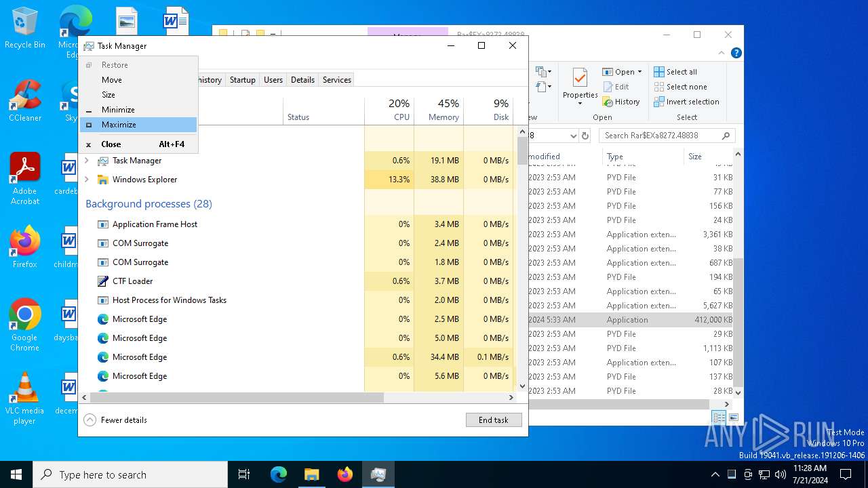The width and height of the screenshot is (868, 488).
Task: Open Microsoft Edge from the taskbar
Action: (279, 474)
